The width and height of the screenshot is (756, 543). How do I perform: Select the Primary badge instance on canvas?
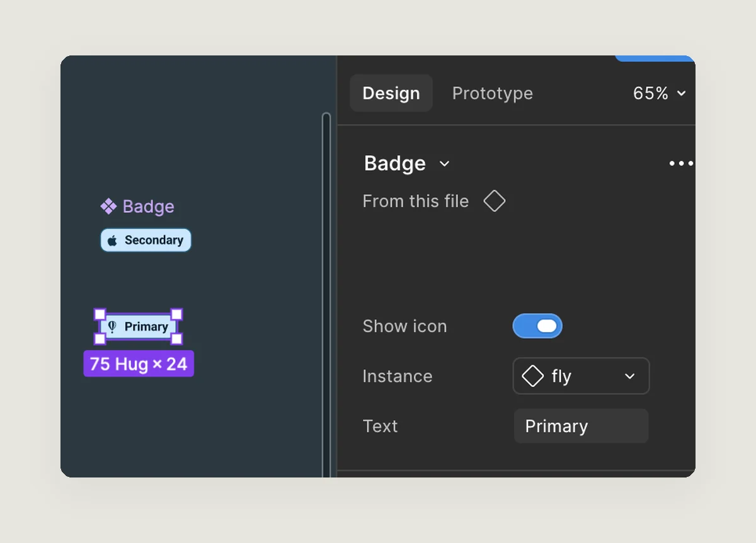coord(138,326)
